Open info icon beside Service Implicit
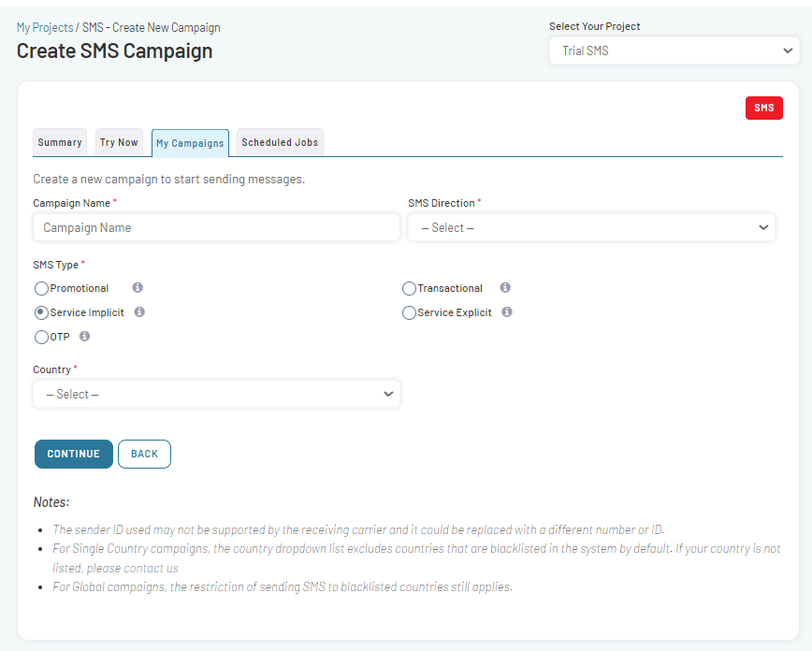Screen dimensions: 812x651 click(x=139, y=311)
